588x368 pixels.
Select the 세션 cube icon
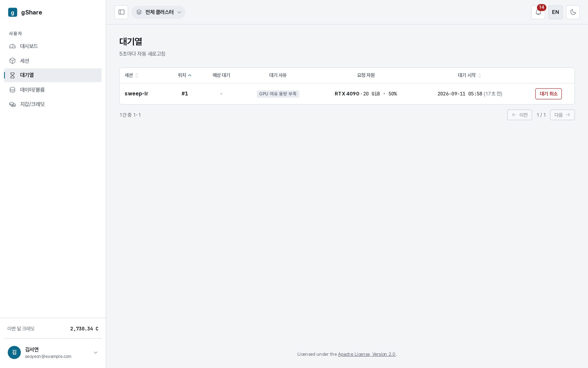pos(13,61)
